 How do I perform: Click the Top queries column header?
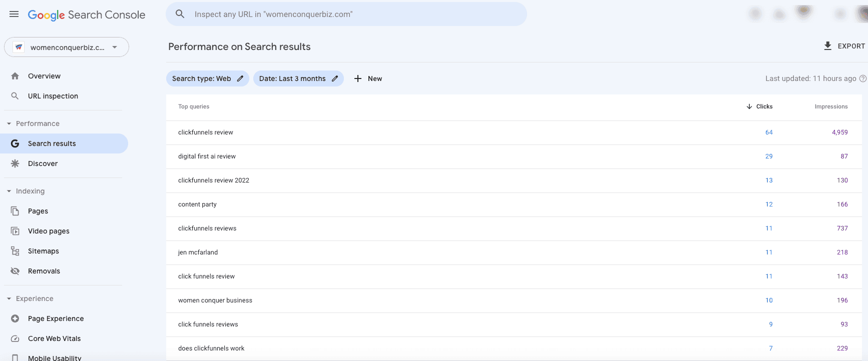(194, 106)
